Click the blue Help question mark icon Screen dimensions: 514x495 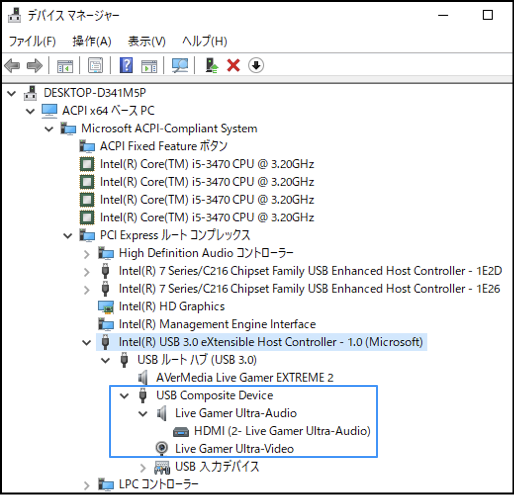(126, 65)
